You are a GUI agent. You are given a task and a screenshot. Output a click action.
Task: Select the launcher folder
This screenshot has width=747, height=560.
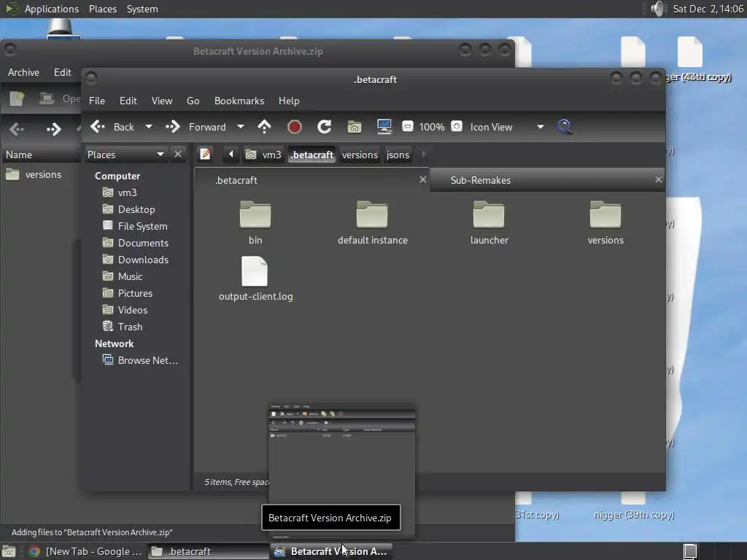[x=489, y=222]
